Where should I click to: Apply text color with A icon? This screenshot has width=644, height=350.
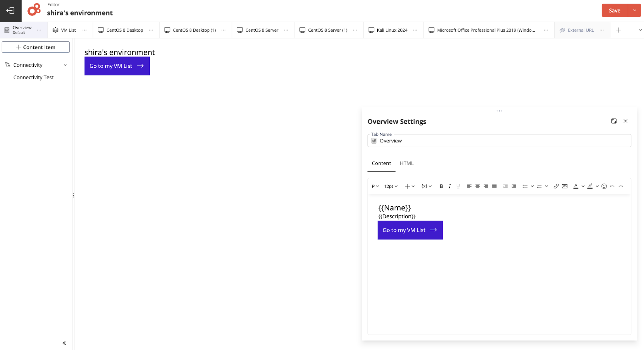576,186
